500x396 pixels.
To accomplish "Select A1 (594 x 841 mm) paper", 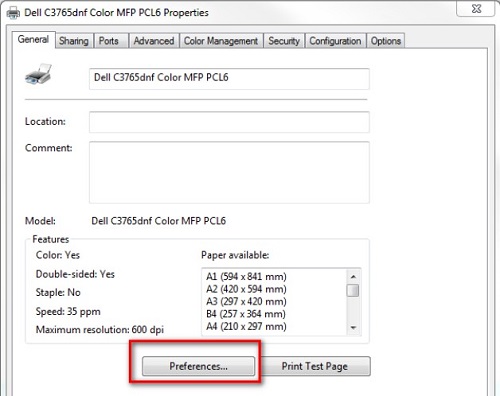I will [246, 277].
